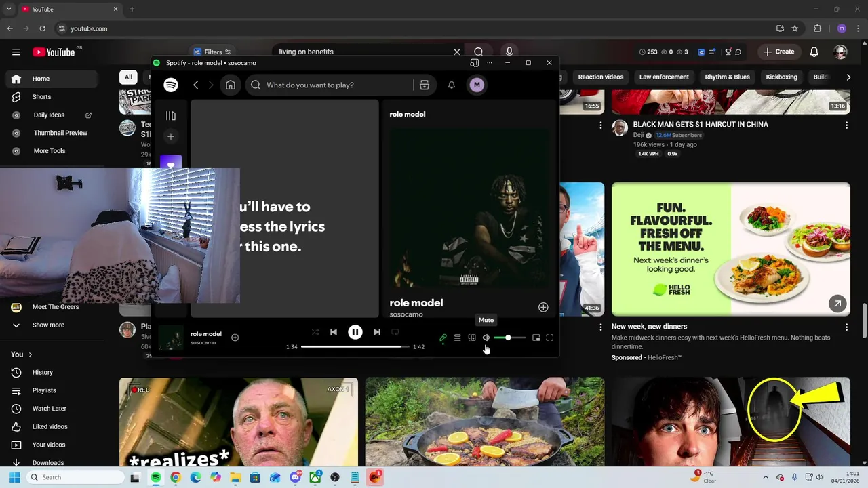Start YouTube voice search
This screenshot has height=488, width=868.
point(509,52)
